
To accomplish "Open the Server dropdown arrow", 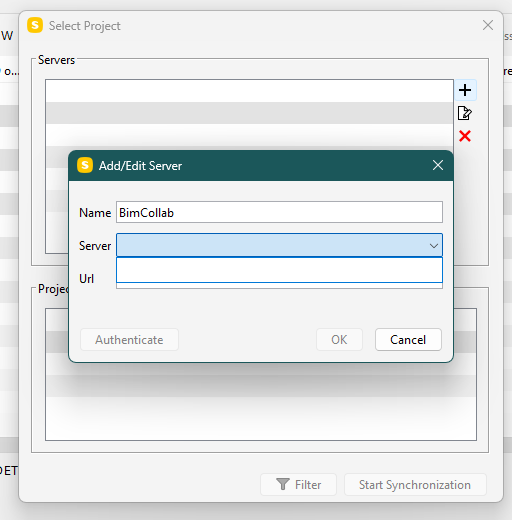I will pos(433,246).
